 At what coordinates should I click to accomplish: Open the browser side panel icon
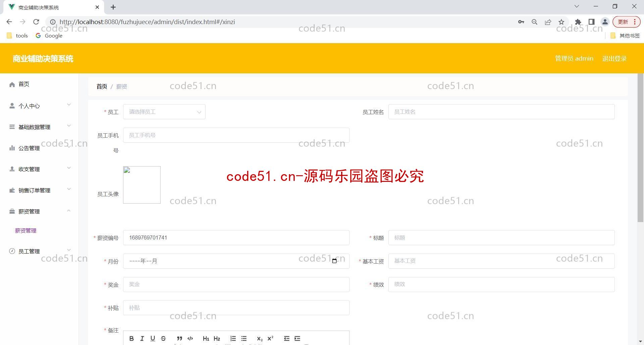[591, 22]
